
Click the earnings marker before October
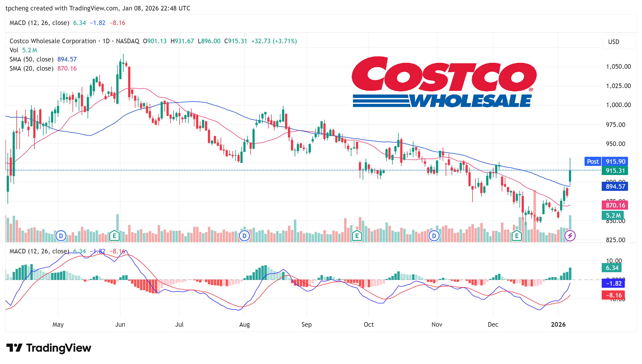[357, 236]
